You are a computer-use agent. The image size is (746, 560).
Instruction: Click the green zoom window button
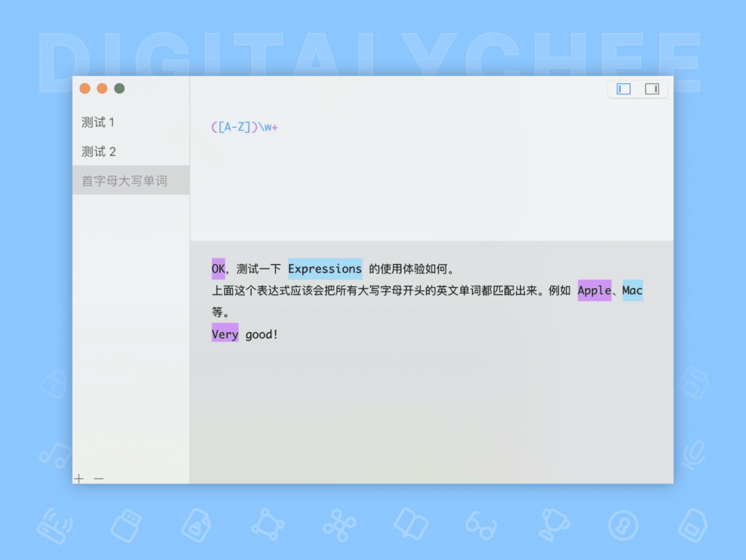(x=119, y=88)
